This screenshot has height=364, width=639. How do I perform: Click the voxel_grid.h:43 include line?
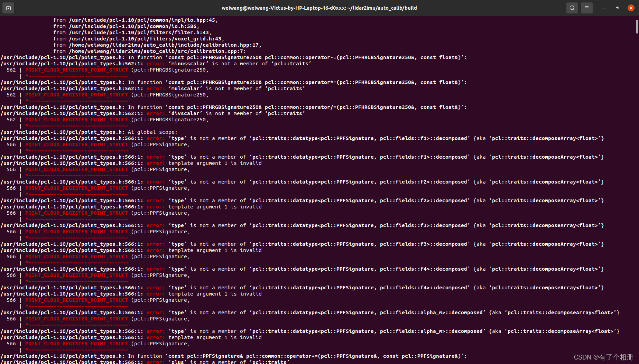tap(139, 39)
